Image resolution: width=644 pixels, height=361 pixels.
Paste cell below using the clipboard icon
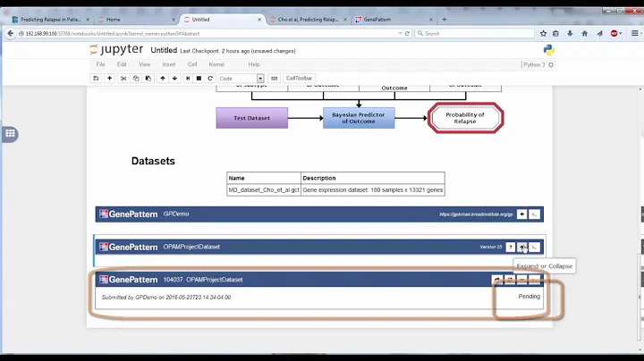(148, 79)
